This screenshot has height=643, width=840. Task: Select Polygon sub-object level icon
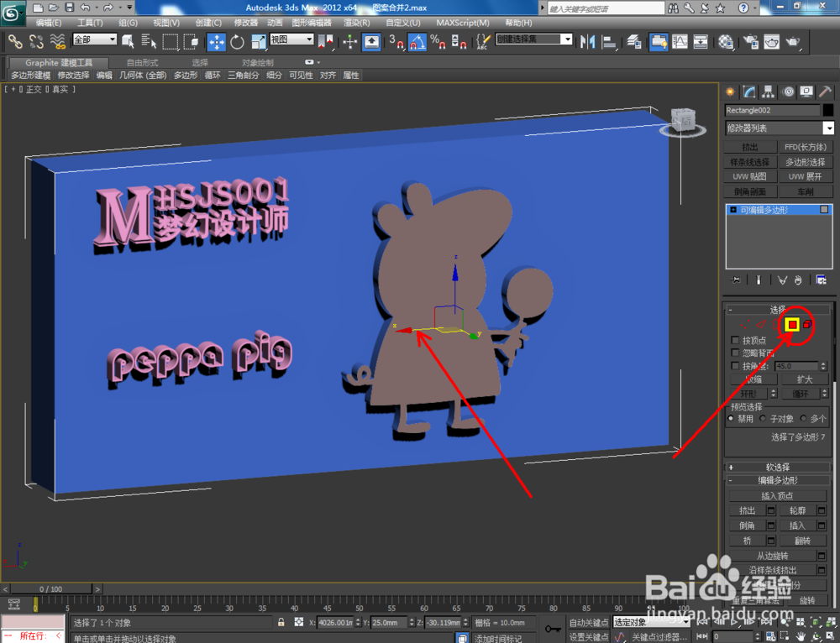click(792, 325)
